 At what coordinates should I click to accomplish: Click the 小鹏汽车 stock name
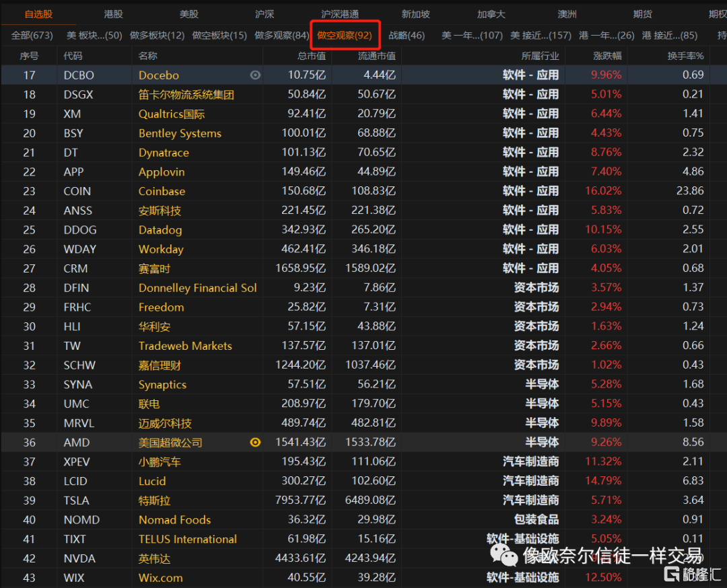pos(160,462)
